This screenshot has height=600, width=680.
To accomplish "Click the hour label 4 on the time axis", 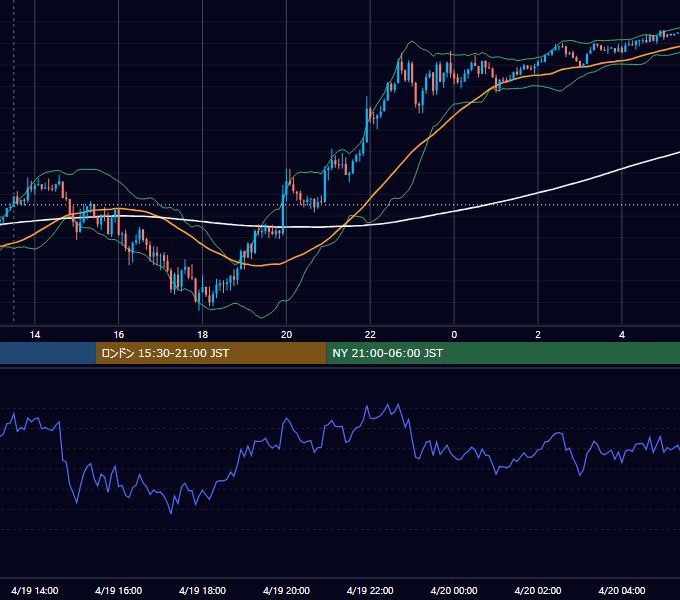I will [x=622, y=335].
